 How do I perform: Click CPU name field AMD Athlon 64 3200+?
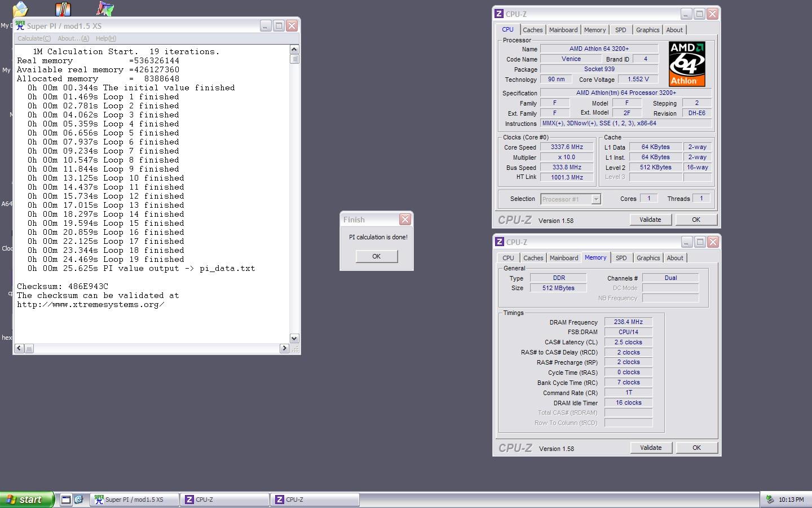click(x=599, y=49)
